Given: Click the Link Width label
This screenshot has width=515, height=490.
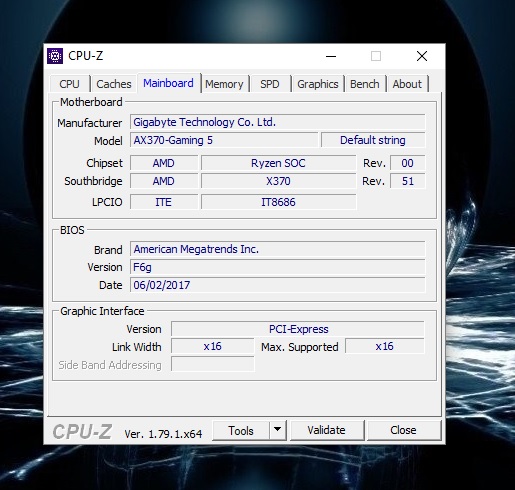Looking at the screenshot, I should [137, 347].
